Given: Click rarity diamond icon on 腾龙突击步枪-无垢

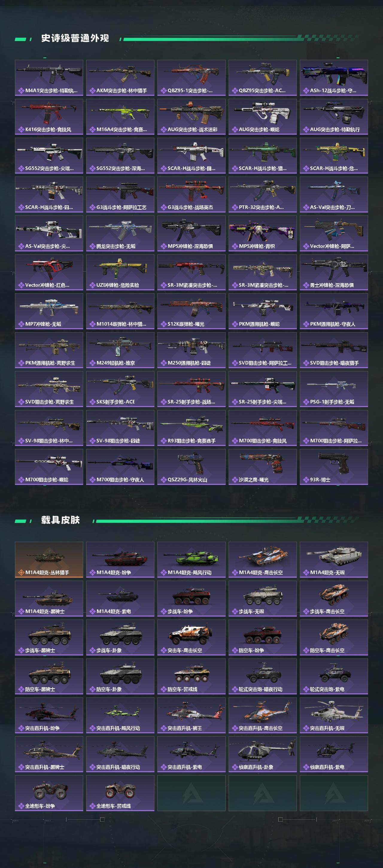Looking at the screenshot, I should (92, 246).
